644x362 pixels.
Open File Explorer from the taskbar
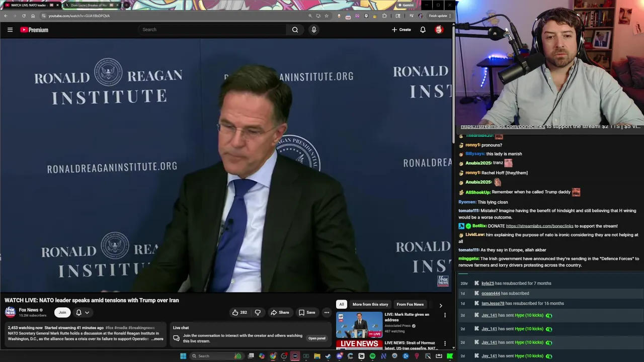pos(317,356)
